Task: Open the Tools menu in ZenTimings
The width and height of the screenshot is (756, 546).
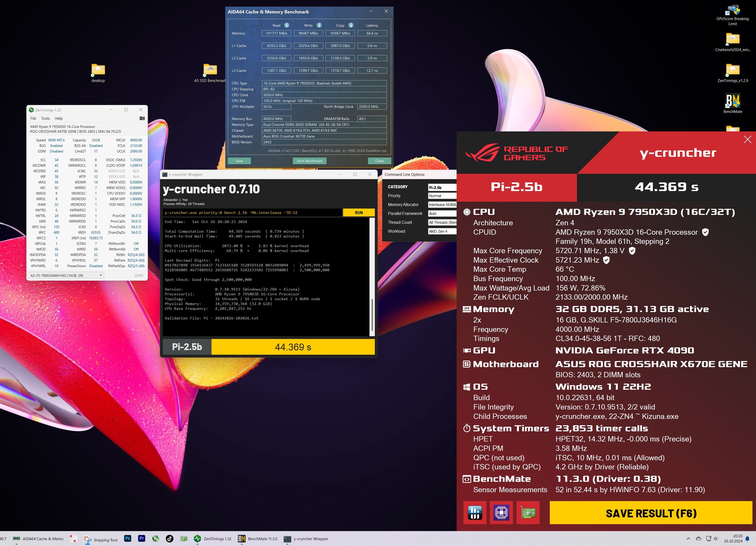Action: pos(45,118)
